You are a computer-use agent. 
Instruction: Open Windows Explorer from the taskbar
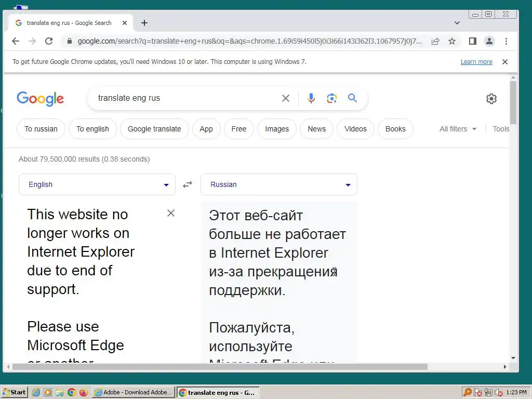click(60, 393)
